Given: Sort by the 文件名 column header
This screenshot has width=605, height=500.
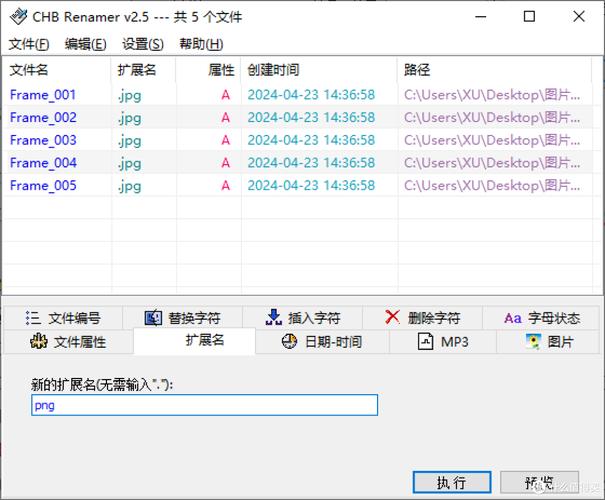Looking at the screenshot, I should pyautogui.click(x=57, y=70).
